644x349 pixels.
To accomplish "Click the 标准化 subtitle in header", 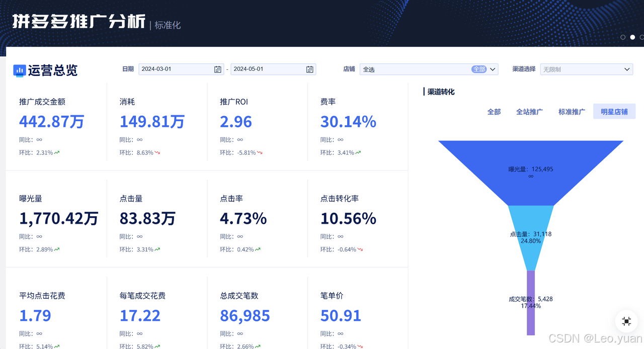I will coord(168,25).
